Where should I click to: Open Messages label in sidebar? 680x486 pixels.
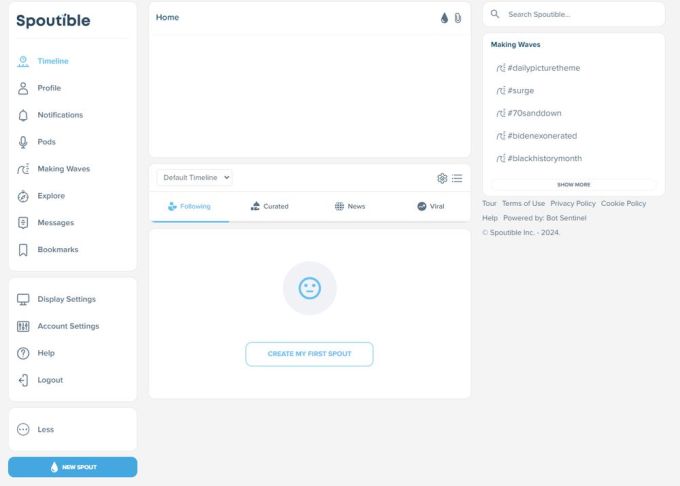pyautogui.click(x=56, y=223)
